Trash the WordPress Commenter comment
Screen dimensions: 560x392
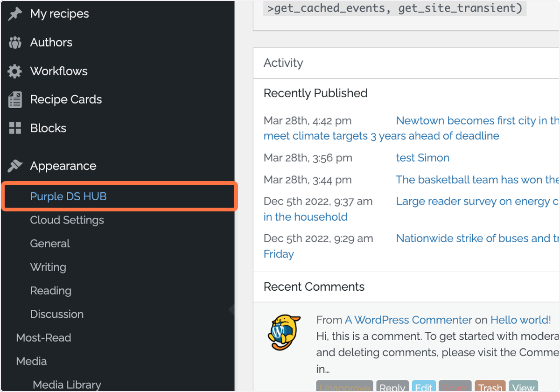tap(490, 387)
